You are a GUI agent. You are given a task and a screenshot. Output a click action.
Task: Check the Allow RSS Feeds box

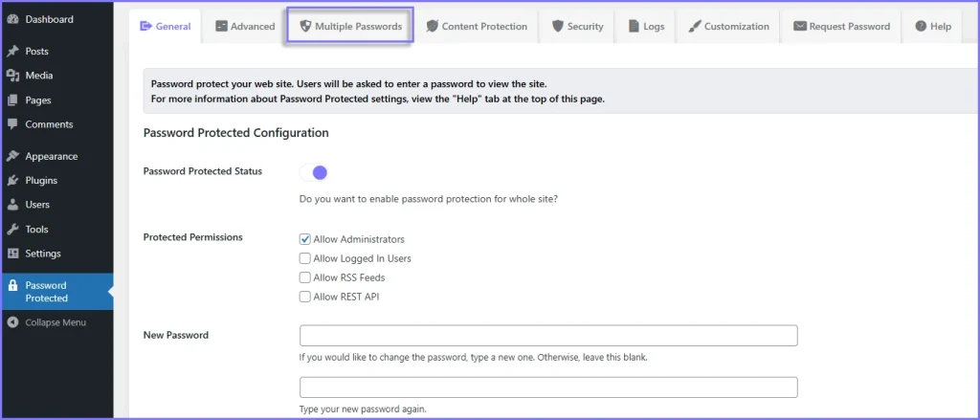tap(305, 277)
